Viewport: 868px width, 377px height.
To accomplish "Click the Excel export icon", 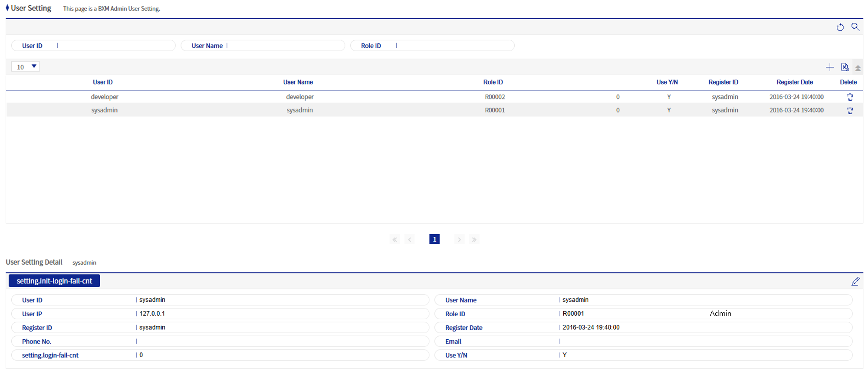I will tap(845, 67).
